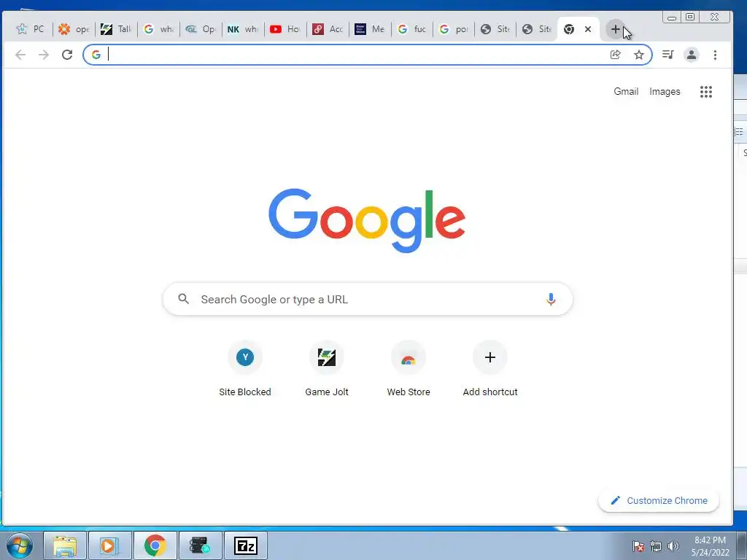Open Action Center flag in tray
This screenshot has height=560, width=747.
pyautogui.click(x=638, y=546)
